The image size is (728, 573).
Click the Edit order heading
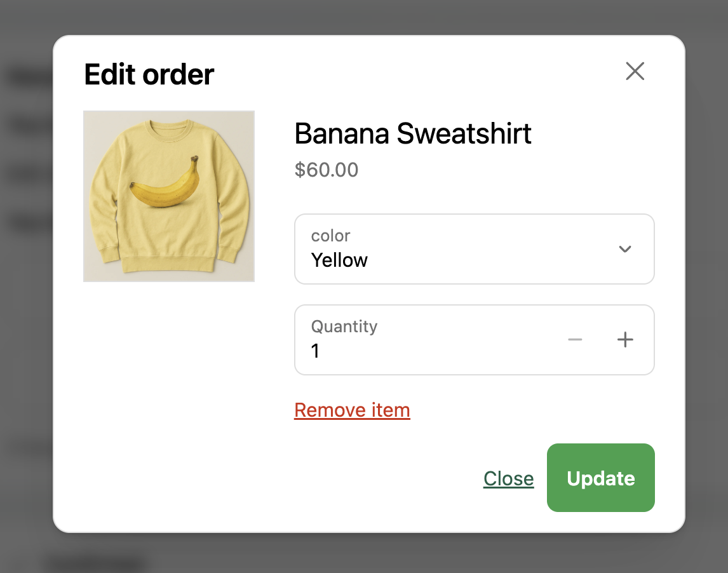(149, 74)
